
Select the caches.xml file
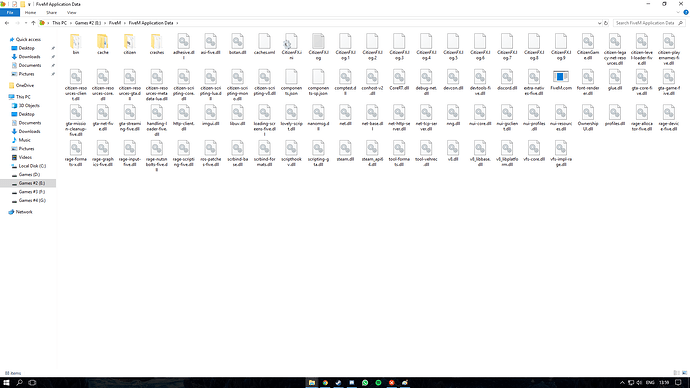click(x=264, y=44)
